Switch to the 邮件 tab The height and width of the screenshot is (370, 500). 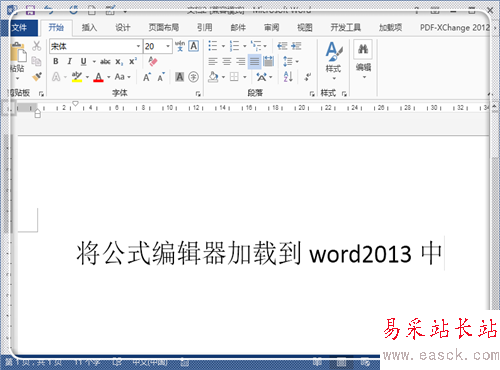(x=238, y=27)
